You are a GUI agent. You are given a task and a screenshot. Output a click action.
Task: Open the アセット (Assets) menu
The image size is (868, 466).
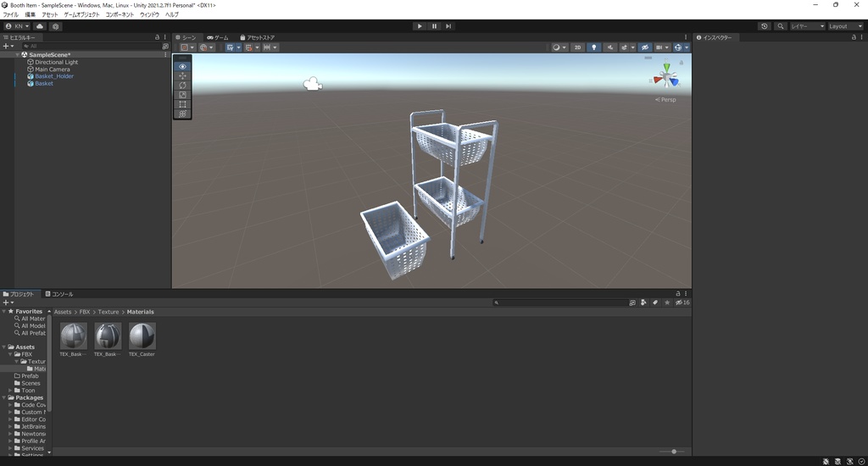click(x=50, y=14)
